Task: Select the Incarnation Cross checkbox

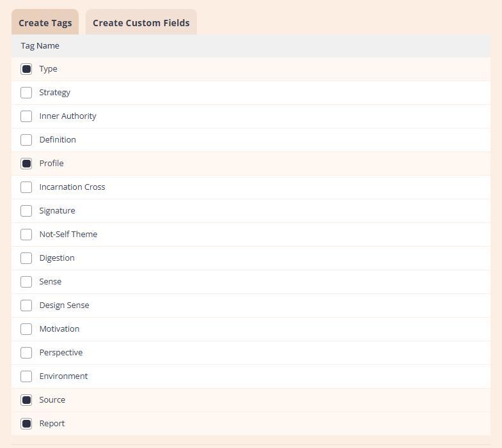Action: pos(26,187)
